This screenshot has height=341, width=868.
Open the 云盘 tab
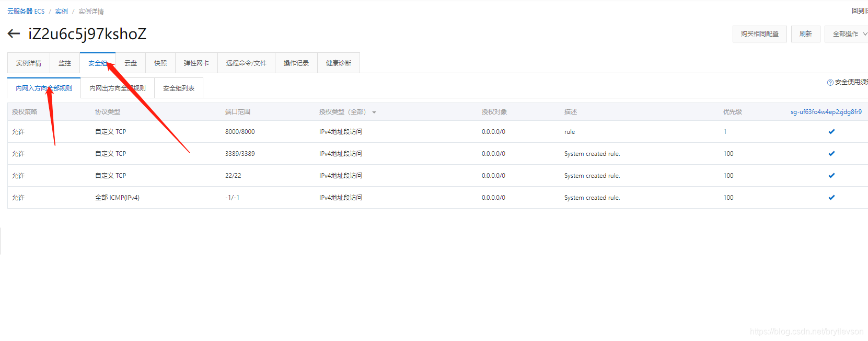click(x=131, y=63)
